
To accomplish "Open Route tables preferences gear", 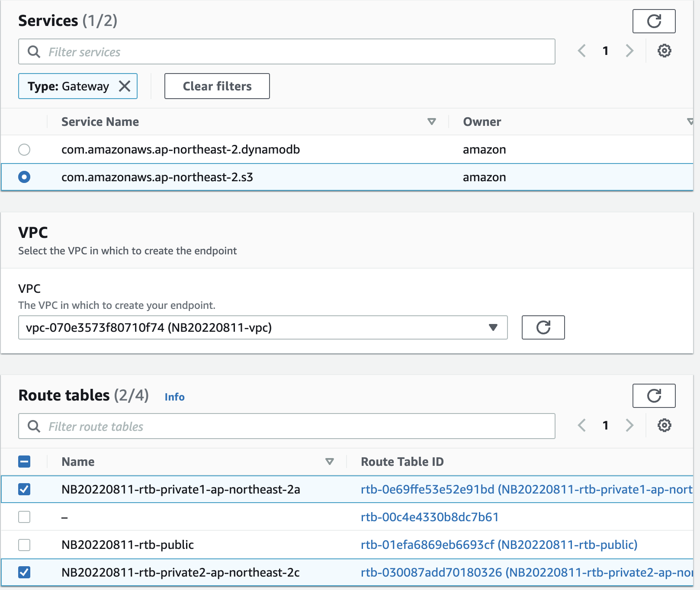I will click(665, 426).
